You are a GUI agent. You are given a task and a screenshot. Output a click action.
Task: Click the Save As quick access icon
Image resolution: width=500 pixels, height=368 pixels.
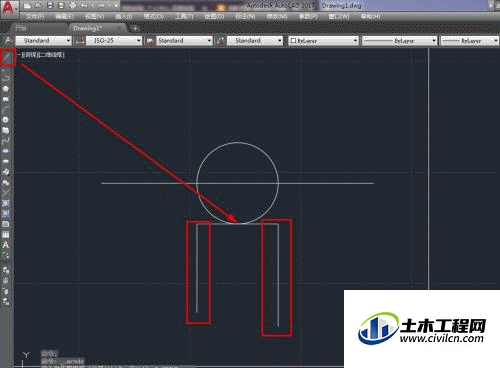pyautogui.click(x=61, y=5)
